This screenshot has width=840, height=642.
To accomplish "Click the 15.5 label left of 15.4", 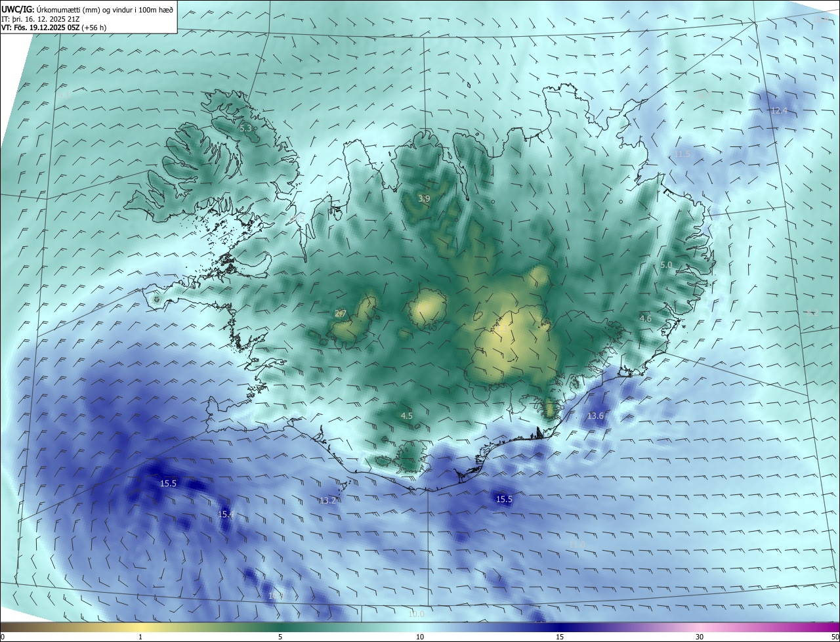I will pos(169,483).
